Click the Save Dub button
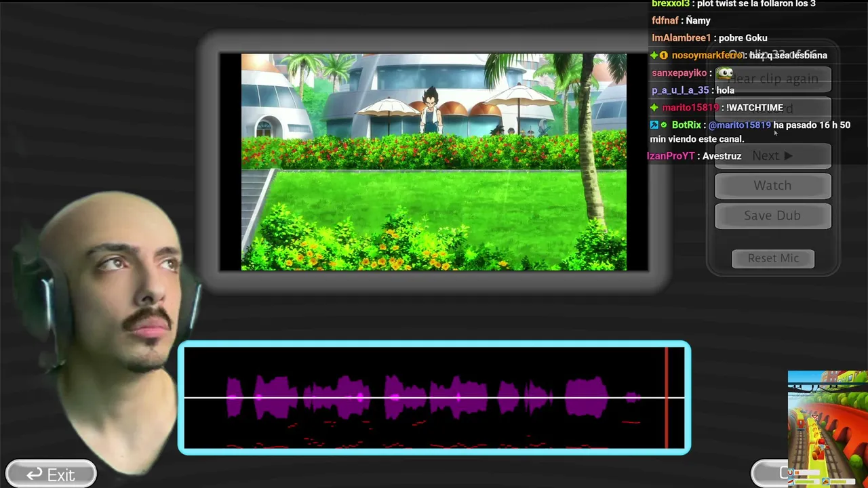Viewport: 868px width, 488px height. pos(773,216)
